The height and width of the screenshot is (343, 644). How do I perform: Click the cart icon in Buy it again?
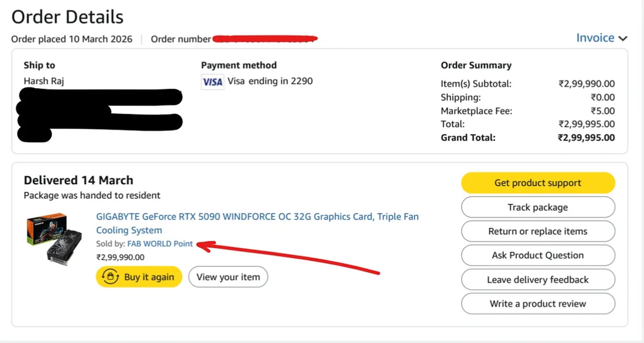point(110,277)
